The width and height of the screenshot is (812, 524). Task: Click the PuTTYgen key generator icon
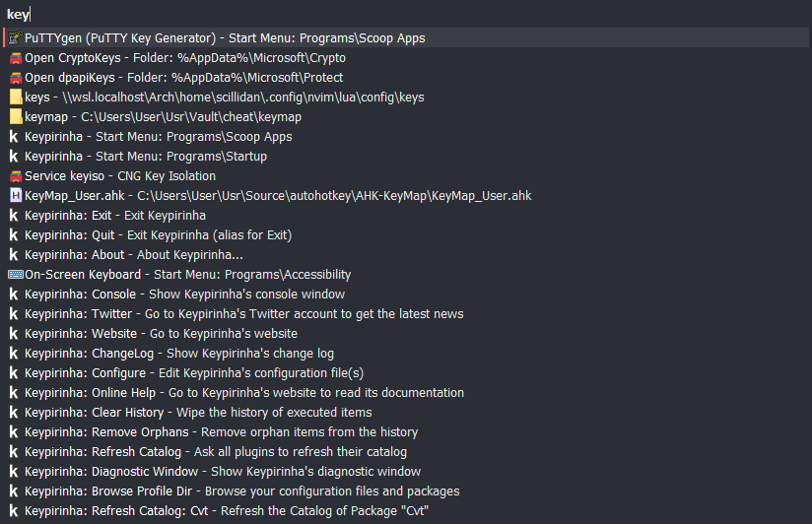(16, 37)
